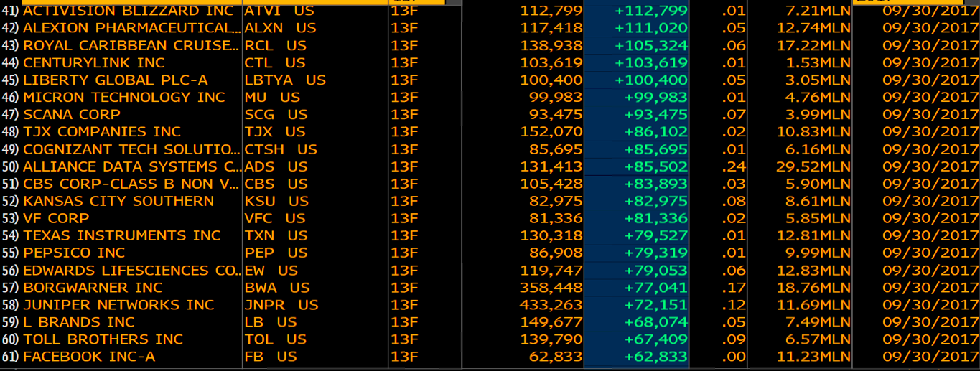Click ticker LBTYA US

click(x=285, y=80)
